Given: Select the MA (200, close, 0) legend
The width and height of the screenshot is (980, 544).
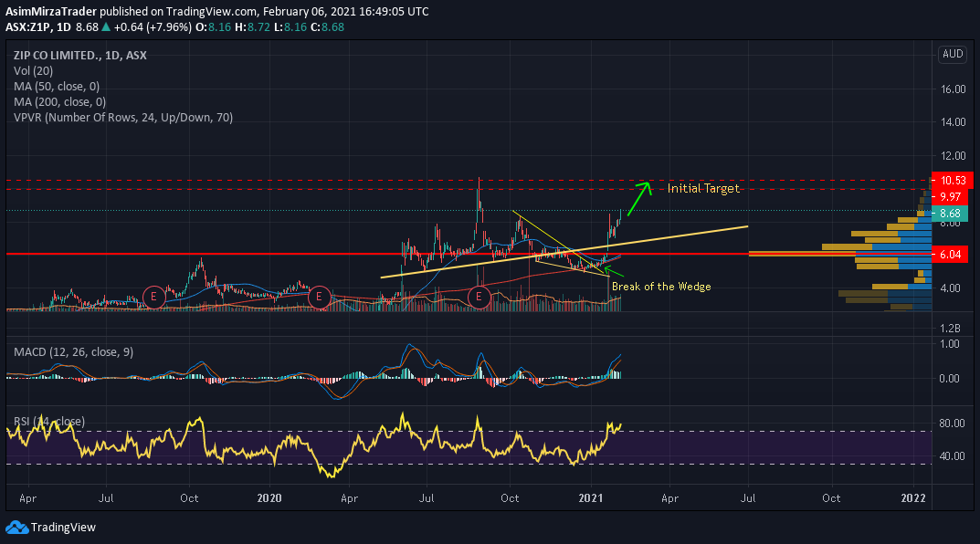Looking at the screenshot, I should pyautogui.click(x=59, y=102).
